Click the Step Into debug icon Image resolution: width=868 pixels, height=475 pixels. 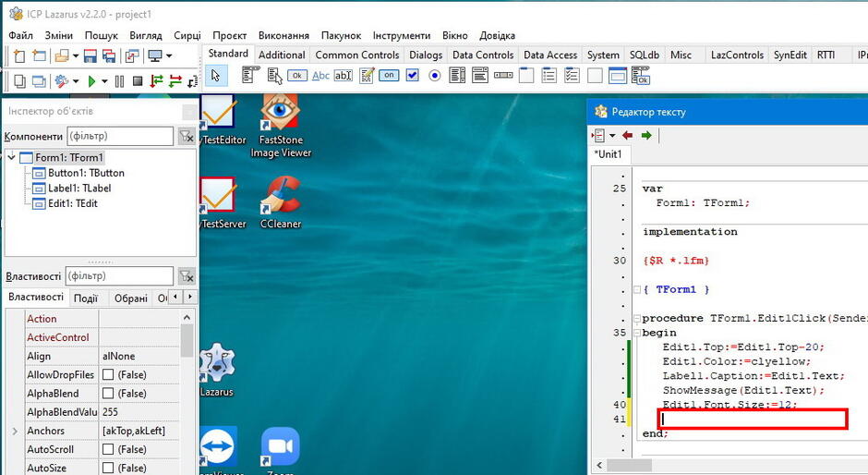point(157,81)
